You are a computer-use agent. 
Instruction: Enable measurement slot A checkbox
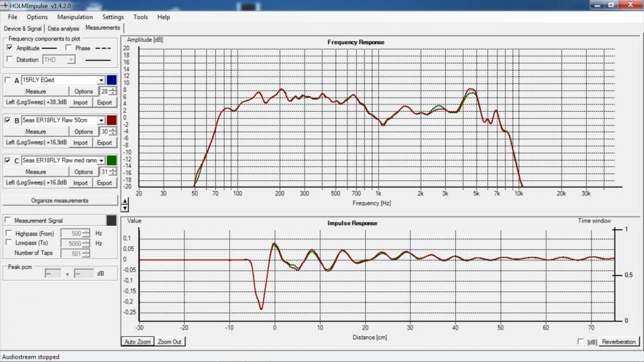point(7,80)
